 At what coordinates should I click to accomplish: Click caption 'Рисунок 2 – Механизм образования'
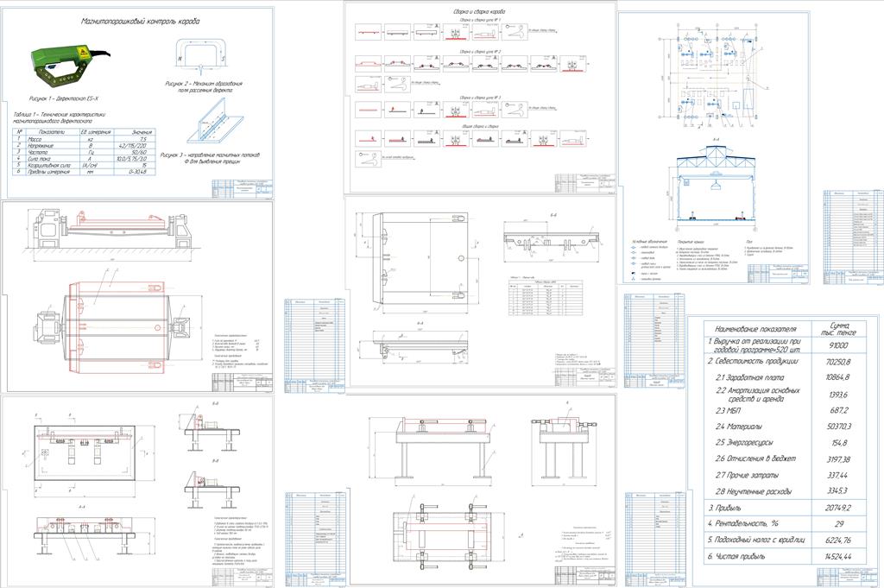pyautogui.click(x=204, y=84)
